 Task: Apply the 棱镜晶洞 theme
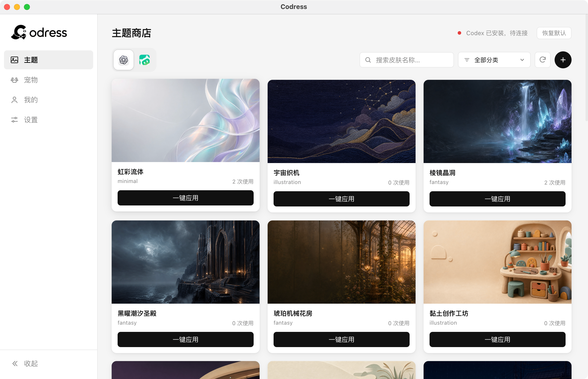tap(498, 199)
